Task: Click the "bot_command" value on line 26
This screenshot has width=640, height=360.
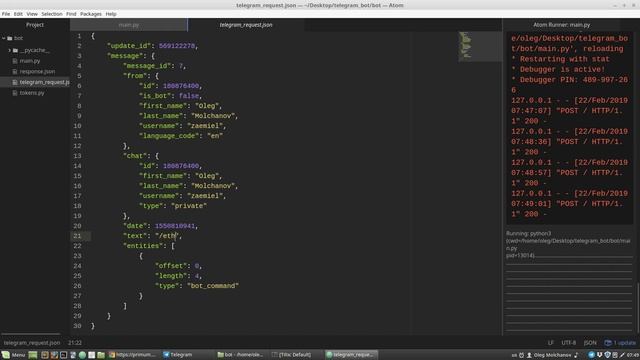Action: pos(213,286)
